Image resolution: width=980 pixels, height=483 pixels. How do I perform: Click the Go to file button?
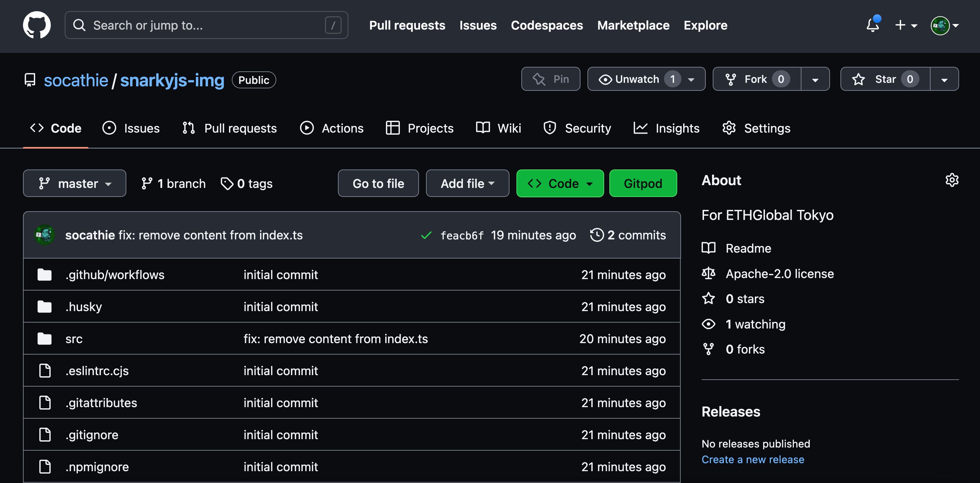click(x=378, y=183)
